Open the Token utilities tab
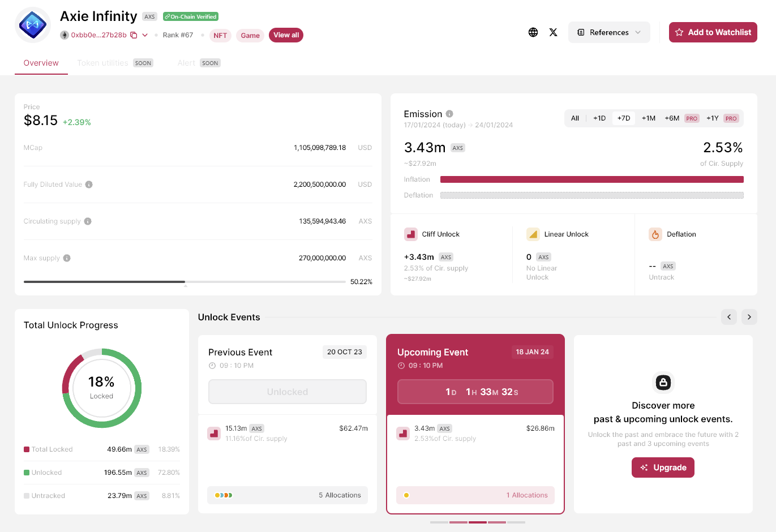The image size is (776, 532). click(x=115, y=63)
